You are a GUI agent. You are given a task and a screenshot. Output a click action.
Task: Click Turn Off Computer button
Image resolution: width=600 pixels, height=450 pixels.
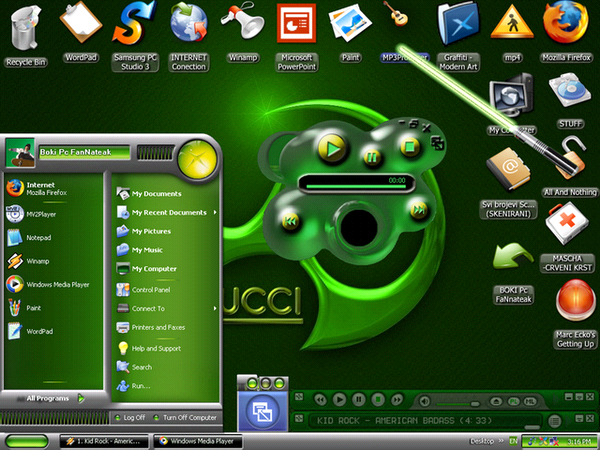(185, 417)
